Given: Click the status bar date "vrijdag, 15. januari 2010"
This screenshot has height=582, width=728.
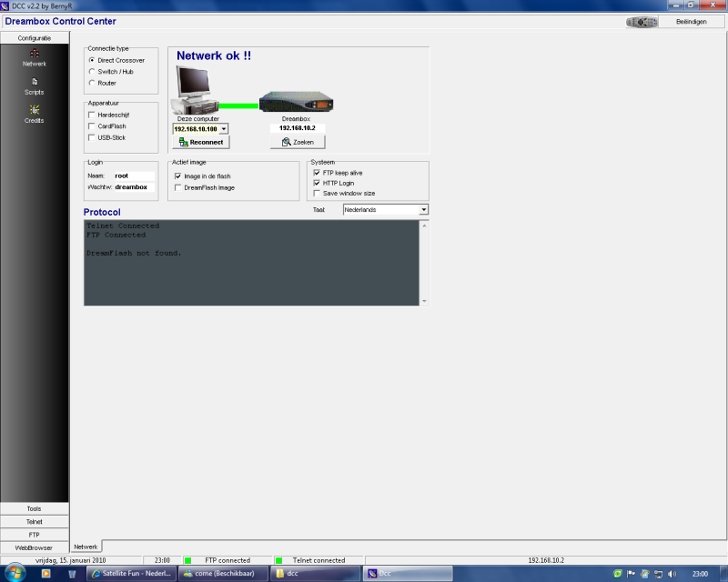Looking at the screenshot, I should (x=71, y=561).
